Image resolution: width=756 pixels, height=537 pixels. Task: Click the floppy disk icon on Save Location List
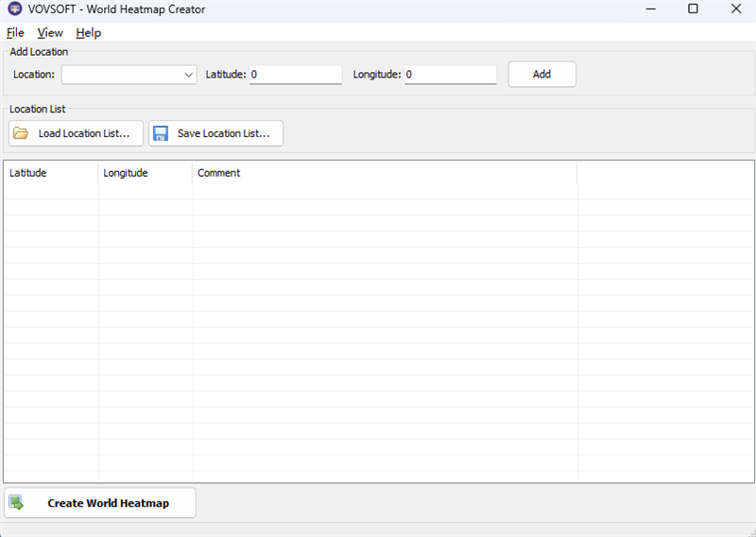161,133
